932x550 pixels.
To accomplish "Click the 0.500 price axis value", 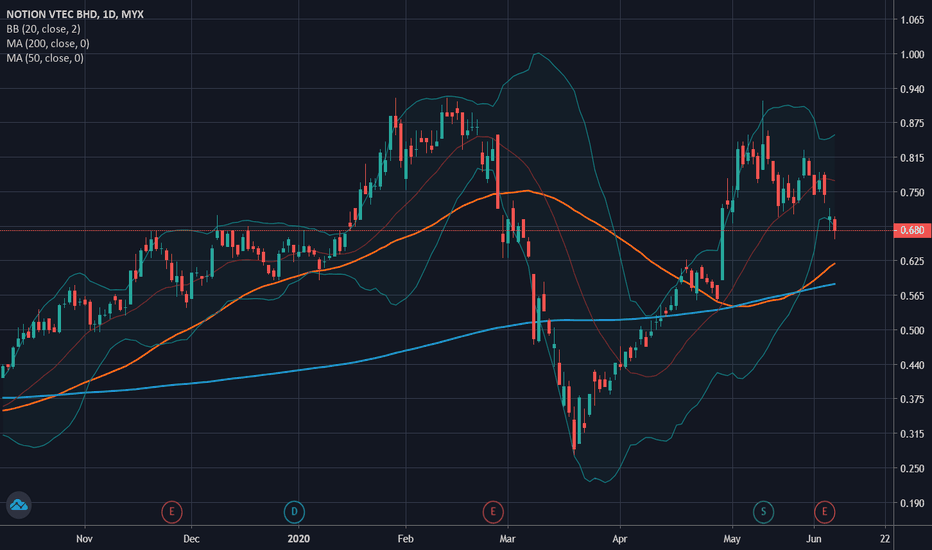I will (912, 331).
